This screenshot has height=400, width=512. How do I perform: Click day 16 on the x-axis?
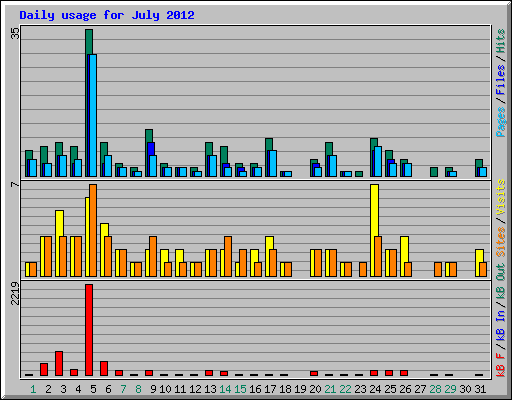pyautogui.click(x=255, y=389)
